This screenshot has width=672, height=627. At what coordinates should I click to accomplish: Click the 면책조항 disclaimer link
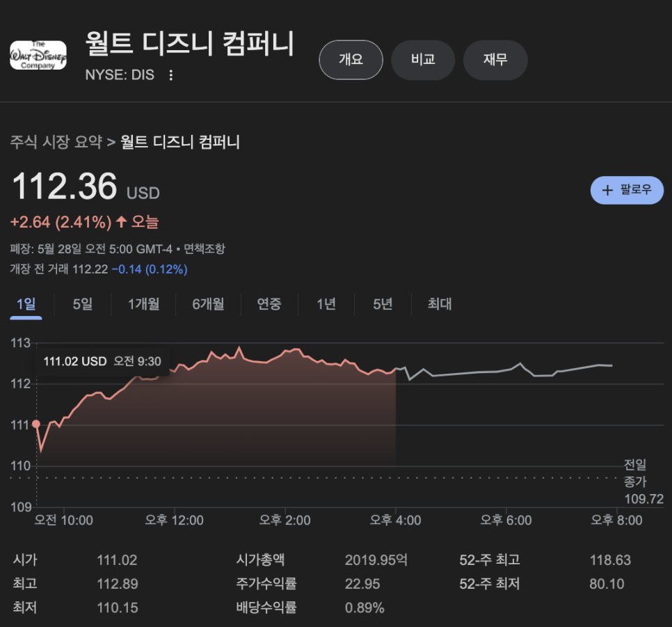pyautogui.click(x=205, y=248)
